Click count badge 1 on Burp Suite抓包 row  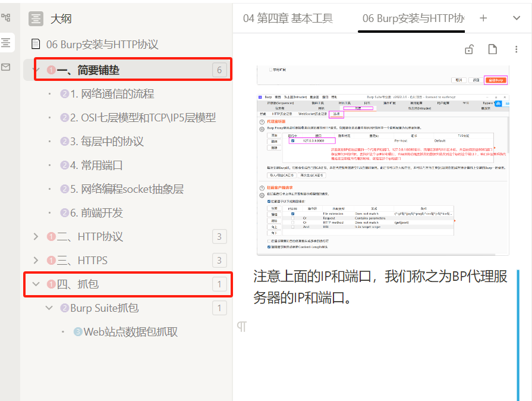219,308
